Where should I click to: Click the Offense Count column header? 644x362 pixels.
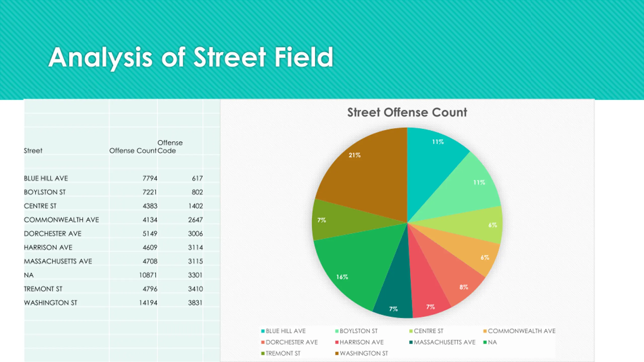(x=133, y=151)
